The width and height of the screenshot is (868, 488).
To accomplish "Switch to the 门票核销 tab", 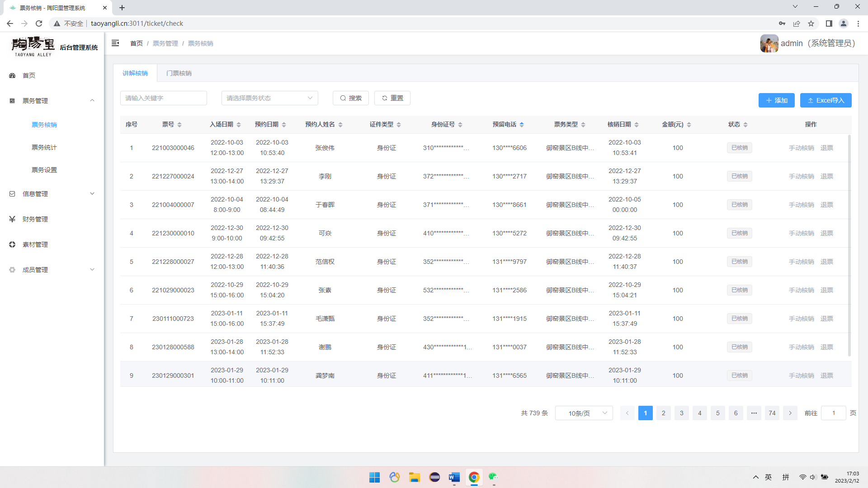I will point(179,73).
